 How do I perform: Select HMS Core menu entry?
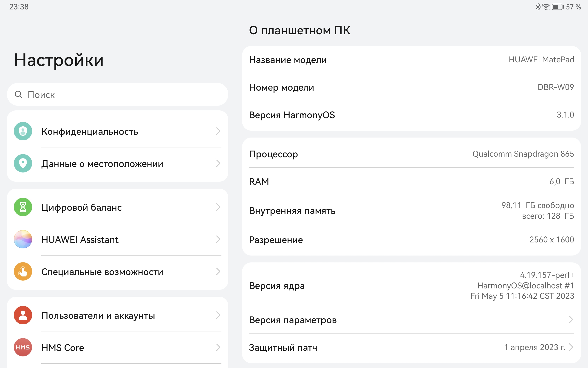tap(118, 347)
